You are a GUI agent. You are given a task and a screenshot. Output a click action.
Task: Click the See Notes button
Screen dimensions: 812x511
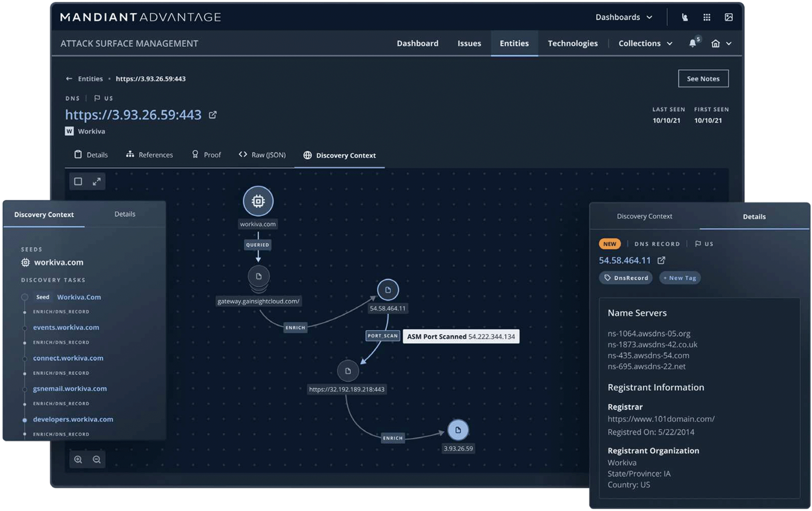[x=703, y=79]
